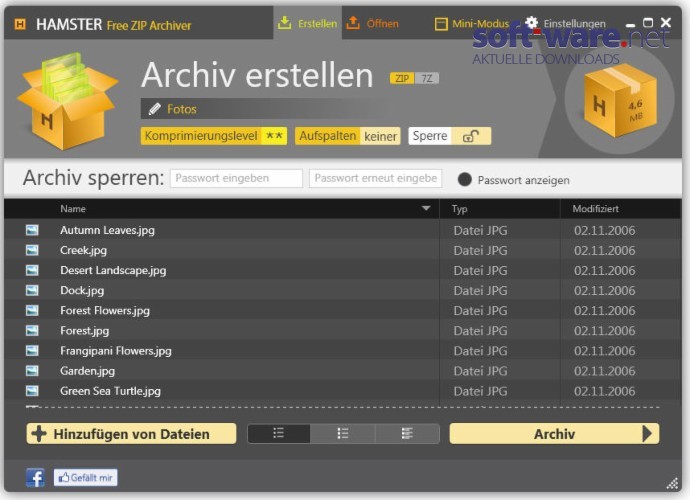Click the image icon for Autumn Leaves.jpg
The image size is (690, 500).
click(x=32, y=230)
